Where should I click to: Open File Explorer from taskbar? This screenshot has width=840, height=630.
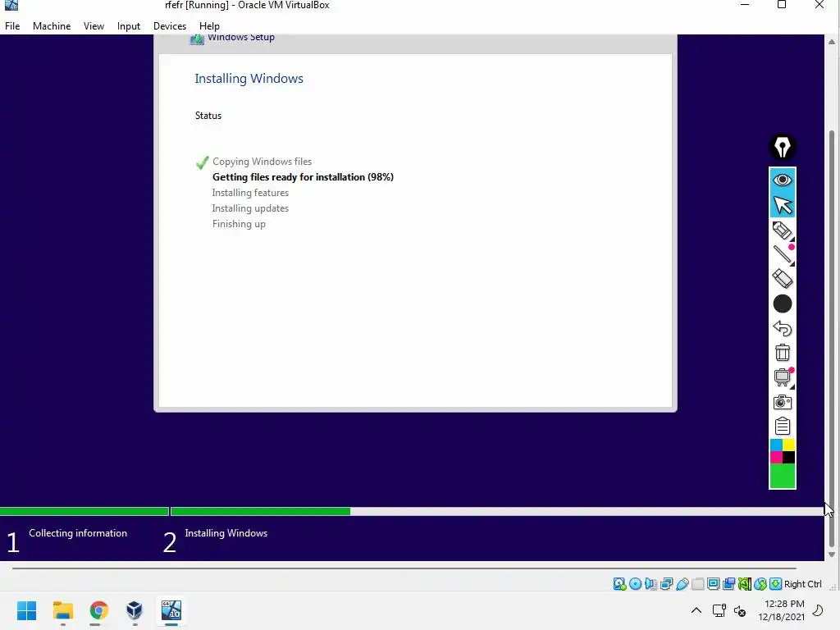(x=62, y=610)
